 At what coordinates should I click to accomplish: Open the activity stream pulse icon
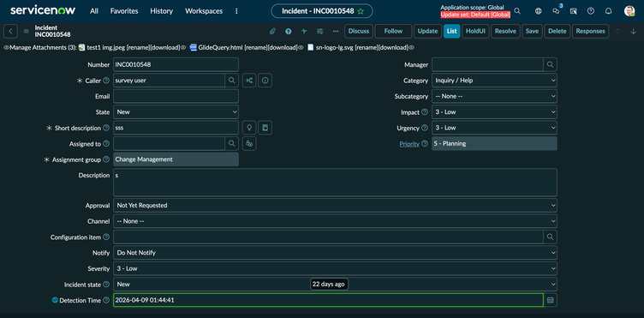304,31
